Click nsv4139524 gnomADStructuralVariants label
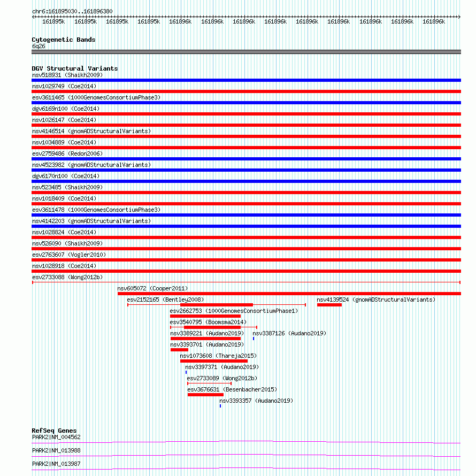The height and width of the screenshot is (476, 476). (376, 300)
